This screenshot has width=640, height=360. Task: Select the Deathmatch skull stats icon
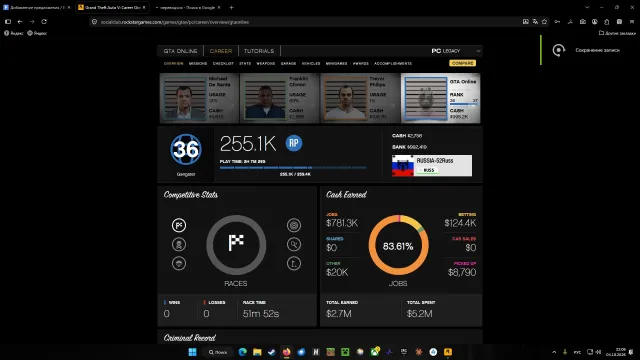179,244
